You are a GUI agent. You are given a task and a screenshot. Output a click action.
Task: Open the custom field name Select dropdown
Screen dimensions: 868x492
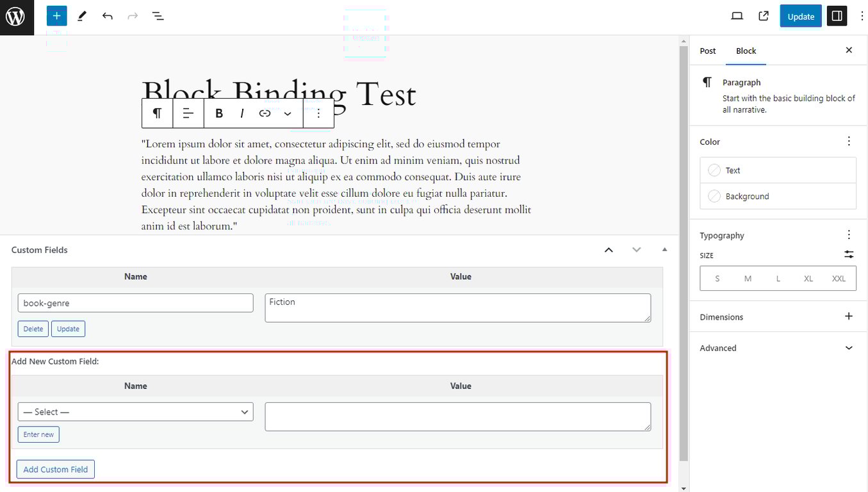click(135, 411)
